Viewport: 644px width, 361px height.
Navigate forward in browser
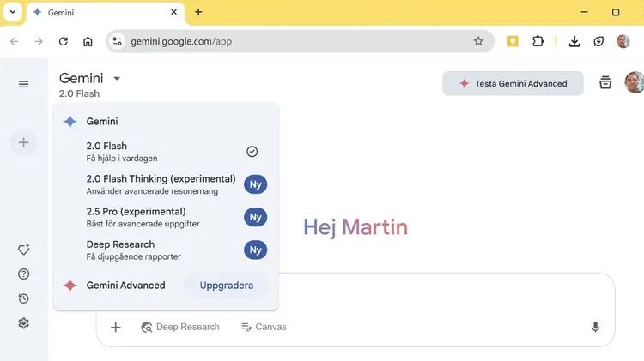click(x=39, y=41)
